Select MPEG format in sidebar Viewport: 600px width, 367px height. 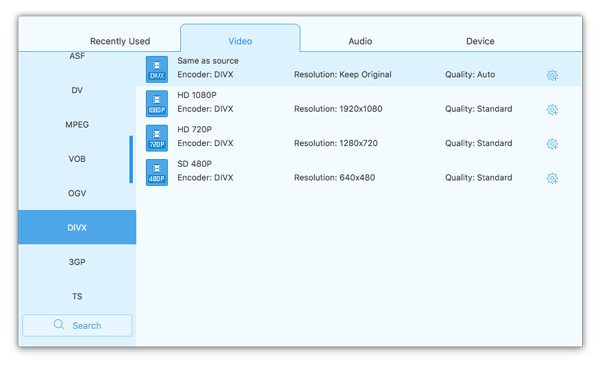(x=77, y=124)
